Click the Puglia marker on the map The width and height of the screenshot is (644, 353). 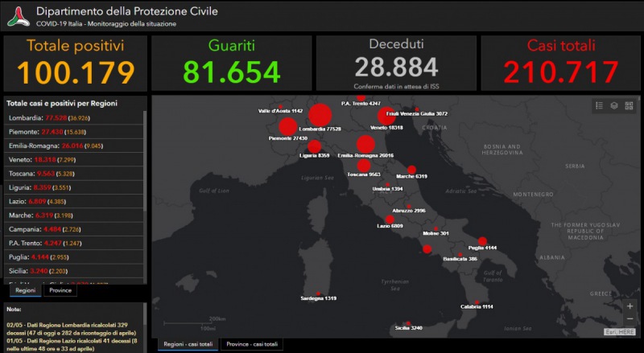point(482,240)
